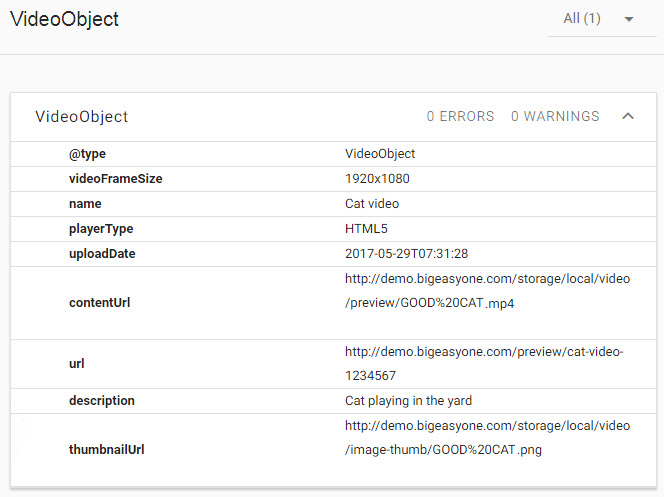The width and height of the screenshot is (664, 497).
Task: Click the Cat playing in the yard description
Action: (408, 401)
